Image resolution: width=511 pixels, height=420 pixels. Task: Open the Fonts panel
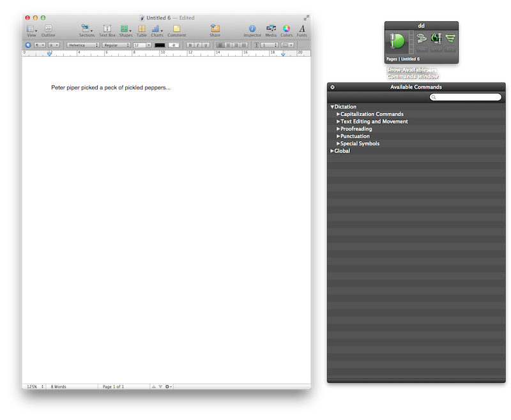pyautogui.click(x=301, y=31)
